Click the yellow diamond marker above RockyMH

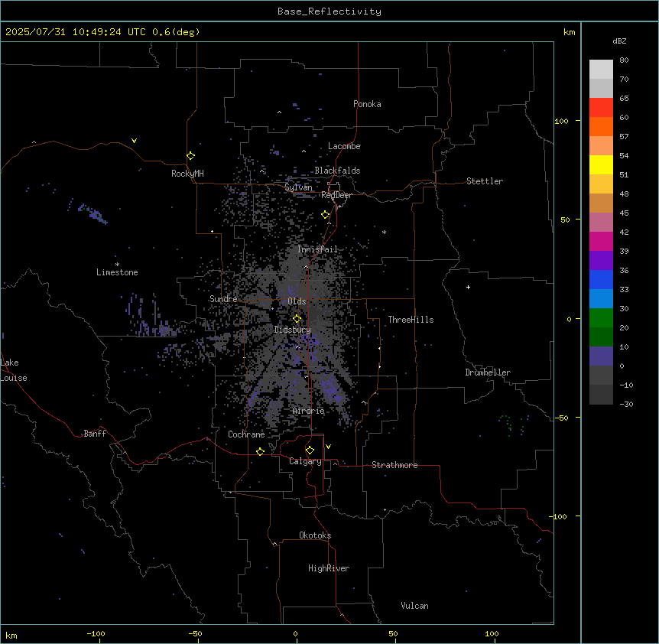(x=190, y=156)
